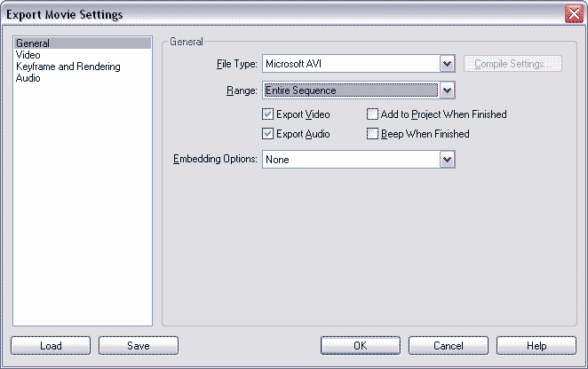Save the current export settings
The height and width of the screenshot is (369, 588).
coord(139,345)
